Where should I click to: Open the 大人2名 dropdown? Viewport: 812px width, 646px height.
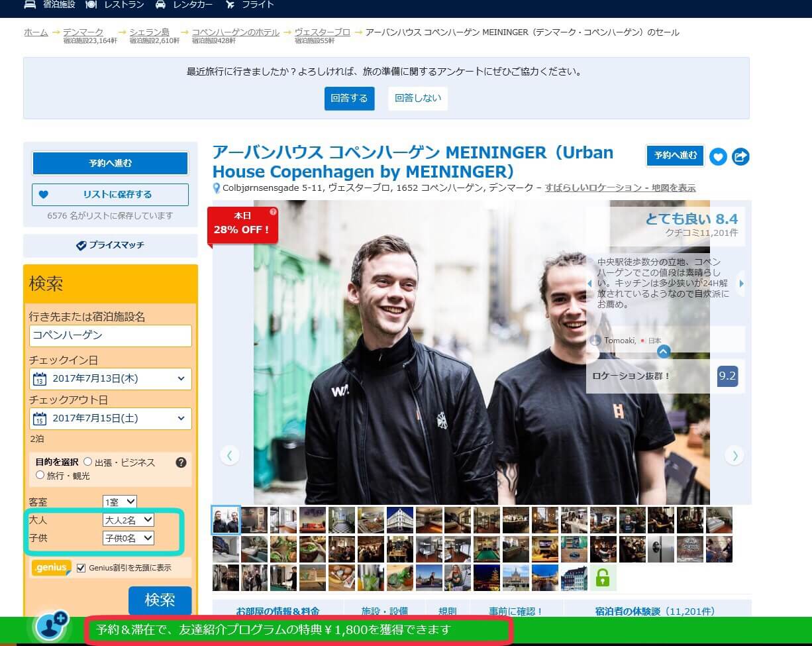tap(128, 520)
